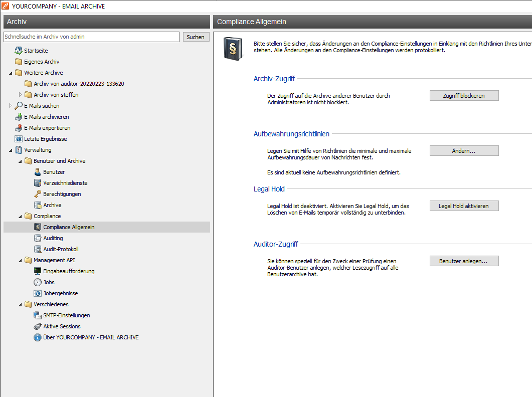Collapse the Compliance folder arrow
The width and height of the screenshot is (532, 397).
pos(21,216)
